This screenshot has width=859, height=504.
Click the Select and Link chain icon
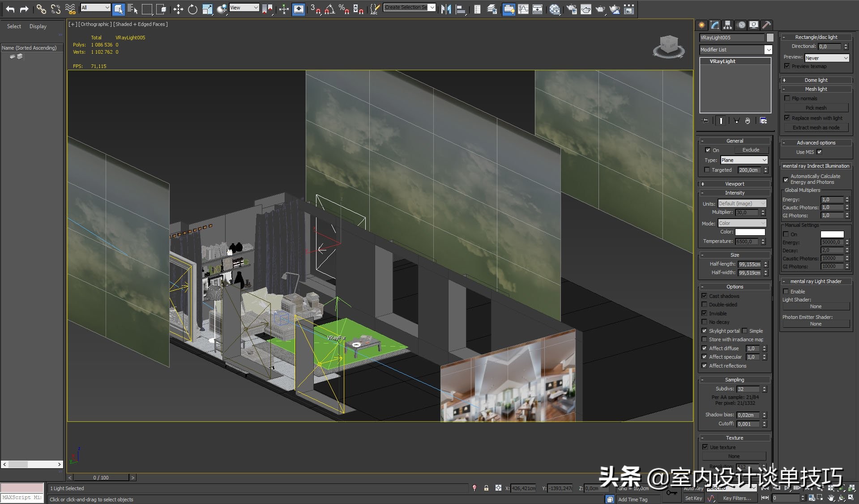[x=41, y=9]
